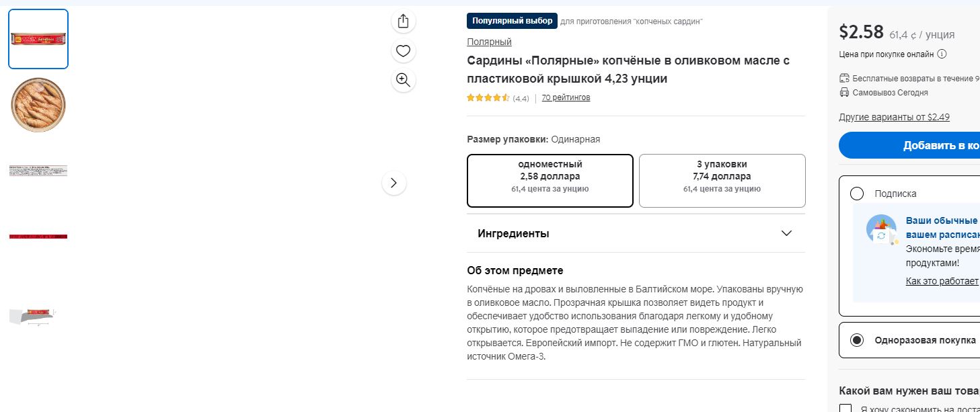Click the info icon next to online price

tap(942, 54)
